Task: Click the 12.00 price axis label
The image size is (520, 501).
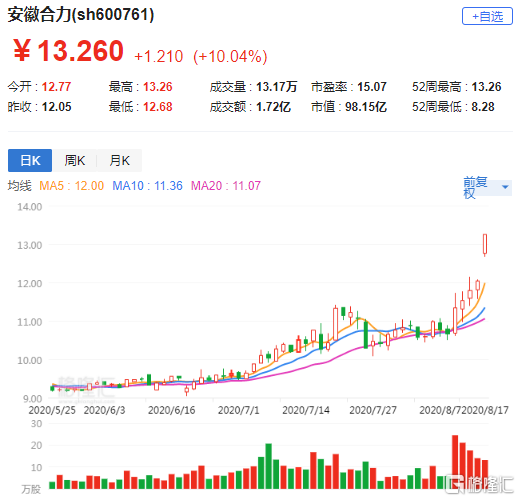Action: pos(30,284)
